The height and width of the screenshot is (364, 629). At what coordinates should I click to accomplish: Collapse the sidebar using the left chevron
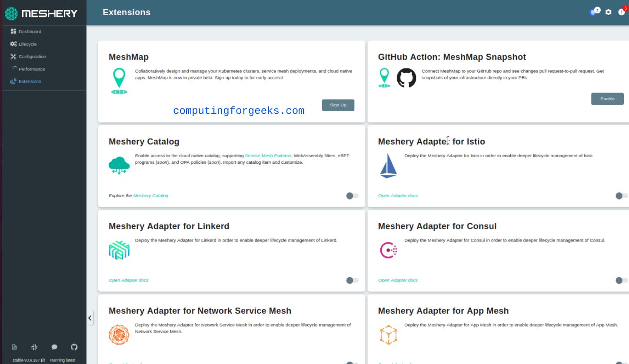tap(90, 318)
